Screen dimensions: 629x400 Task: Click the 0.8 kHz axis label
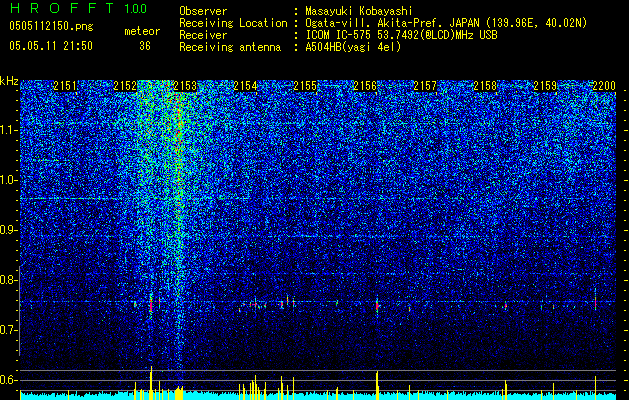click(x=9, y=280)
